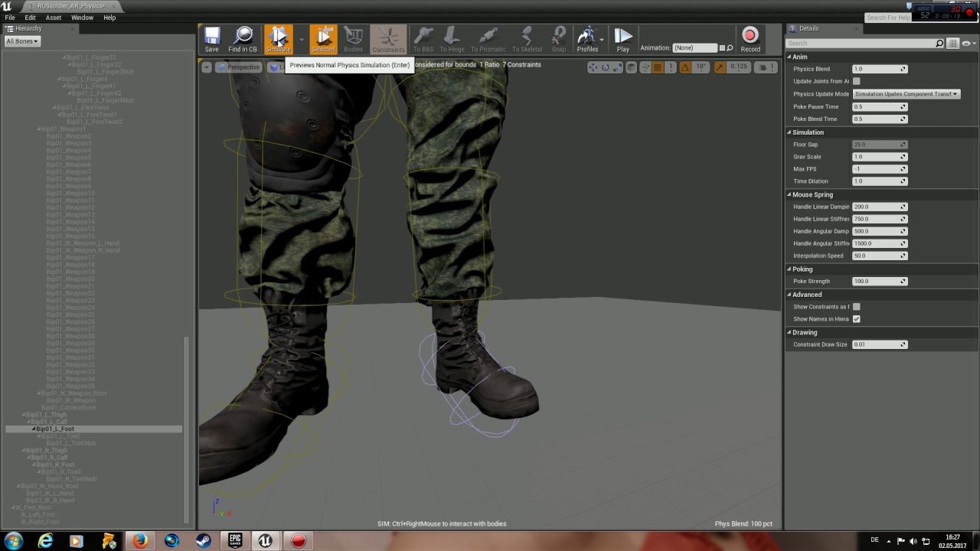This screenshot has height=551, width=980.
Task: Adjust camera speed setting icon
Action: click(x=766, y=67)
